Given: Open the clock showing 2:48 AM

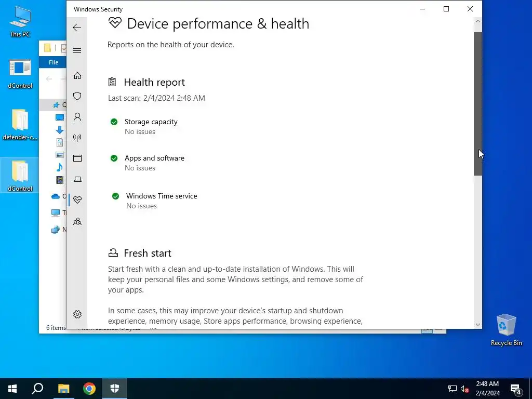Looking at the screenshot, I should coord(487,389).
